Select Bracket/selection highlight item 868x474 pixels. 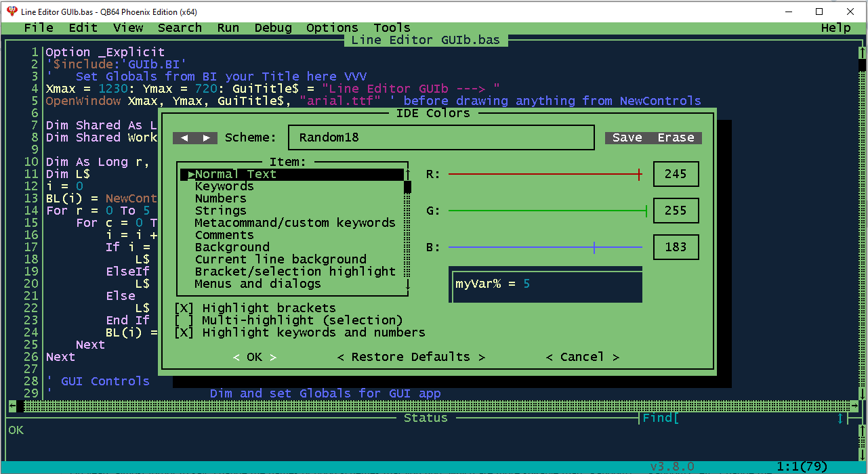point(295,272)
